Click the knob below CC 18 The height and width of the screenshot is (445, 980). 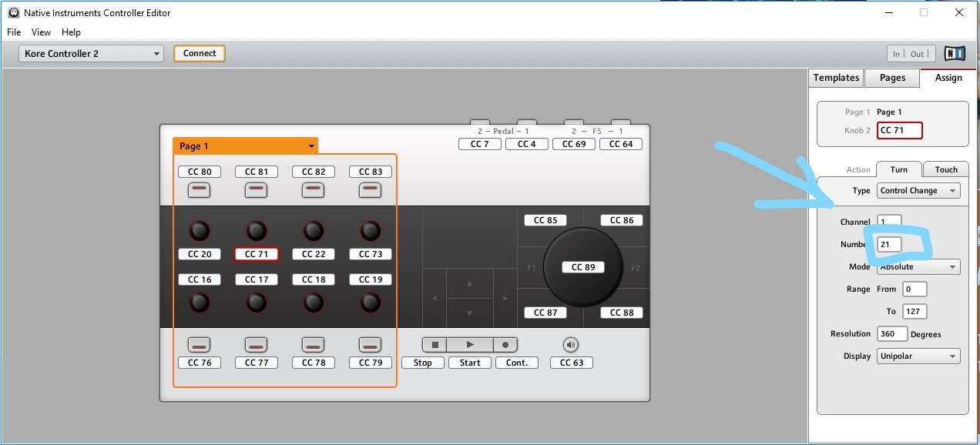pyautogui.click(x=314, y=303)
